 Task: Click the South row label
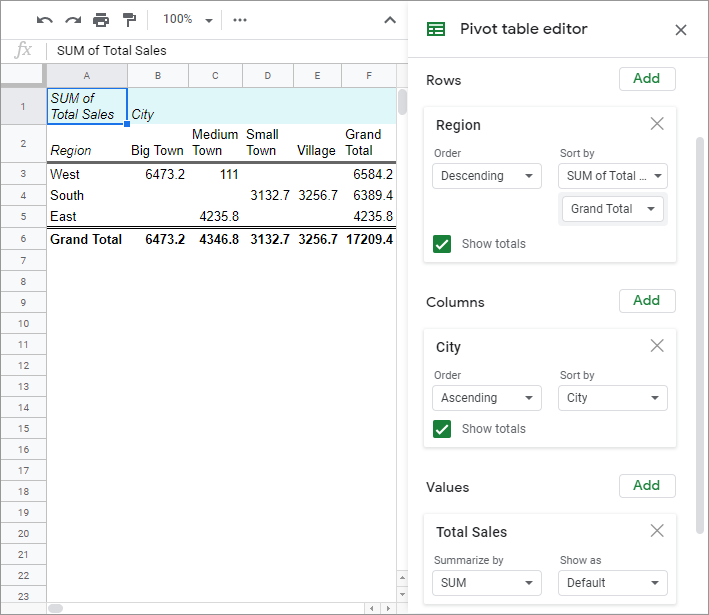click(87, 195)
